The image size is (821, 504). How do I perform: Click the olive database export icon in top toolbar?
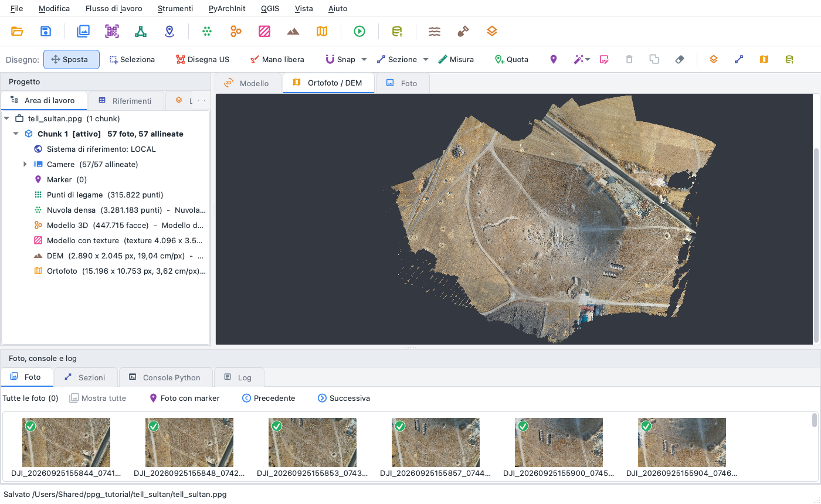(x=397, y=32)
